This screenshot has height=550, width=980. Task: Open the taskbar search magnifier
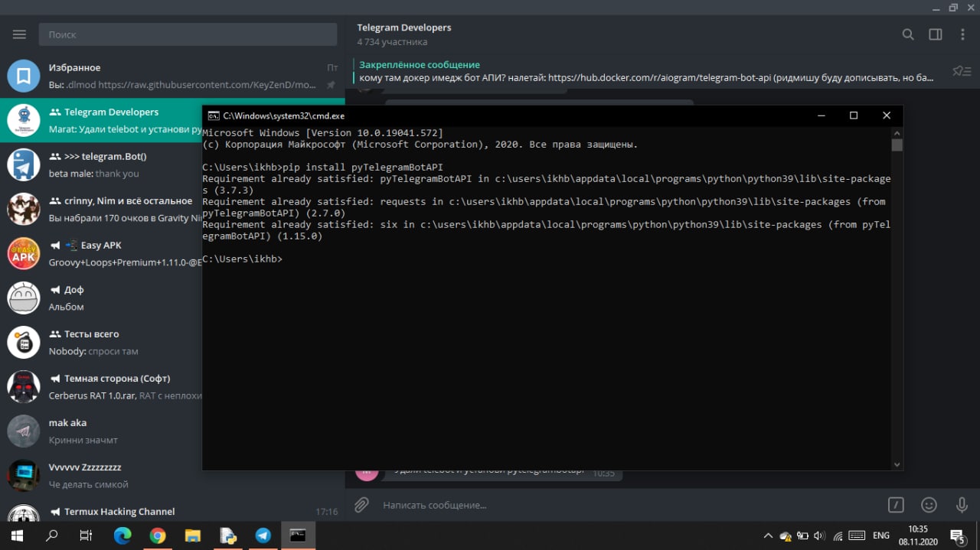[52, 535]
